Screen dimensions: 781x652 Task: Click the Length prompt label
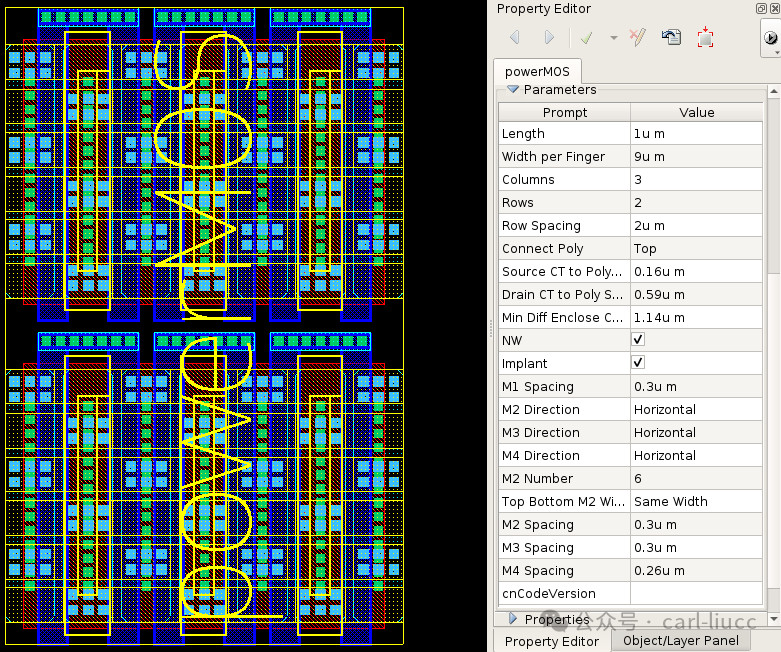(523, 133)
